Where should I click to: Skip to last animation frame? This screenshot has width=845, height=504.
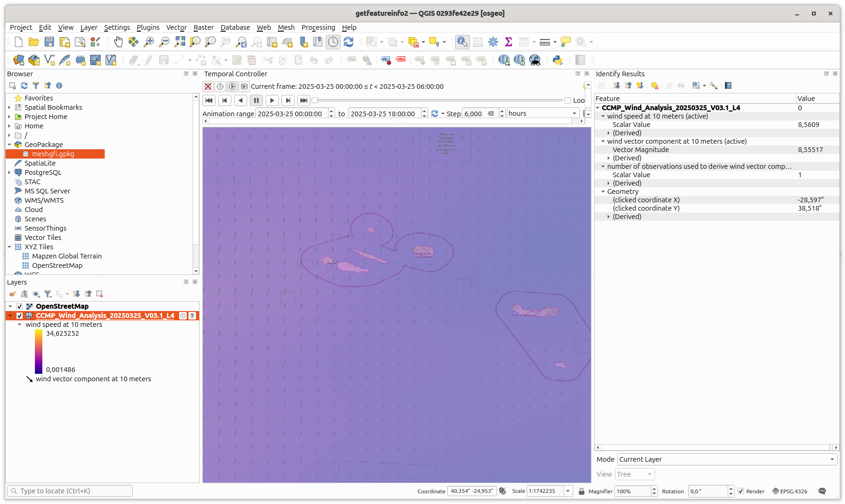click(304, 100)
